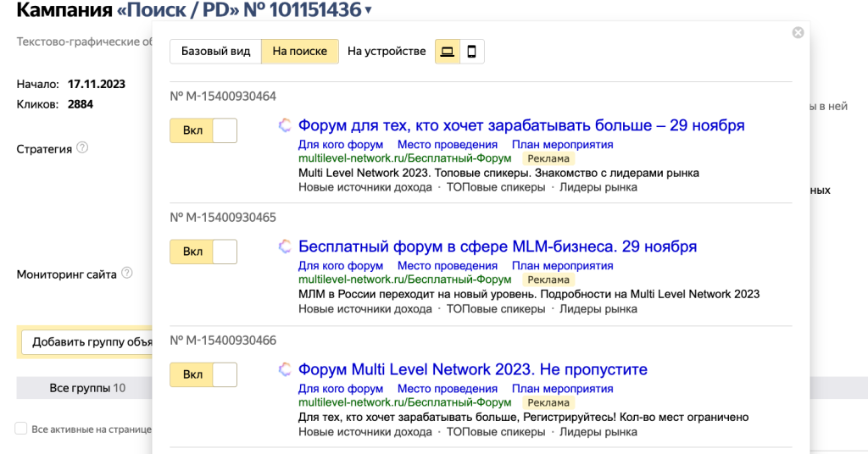Open display URL of ad M-15400930465
Screen dimensions: 868x454
tap(404, 280)
